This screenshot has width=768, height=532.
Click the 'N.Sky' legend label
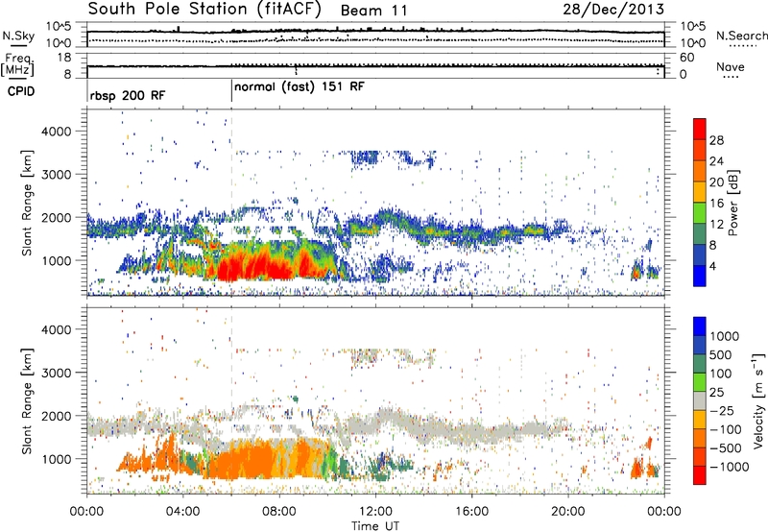(x=18, y=36)
